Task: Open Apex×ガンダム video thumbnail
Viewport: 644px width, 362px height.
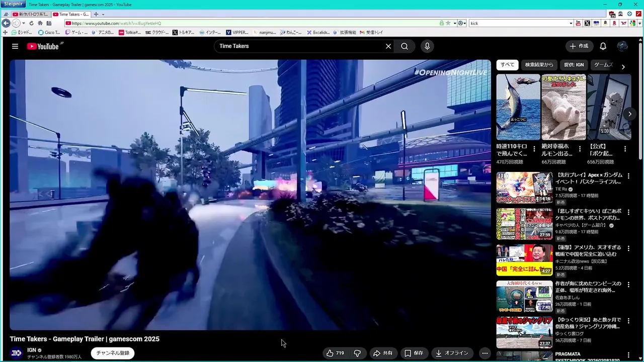Action: 524,188
